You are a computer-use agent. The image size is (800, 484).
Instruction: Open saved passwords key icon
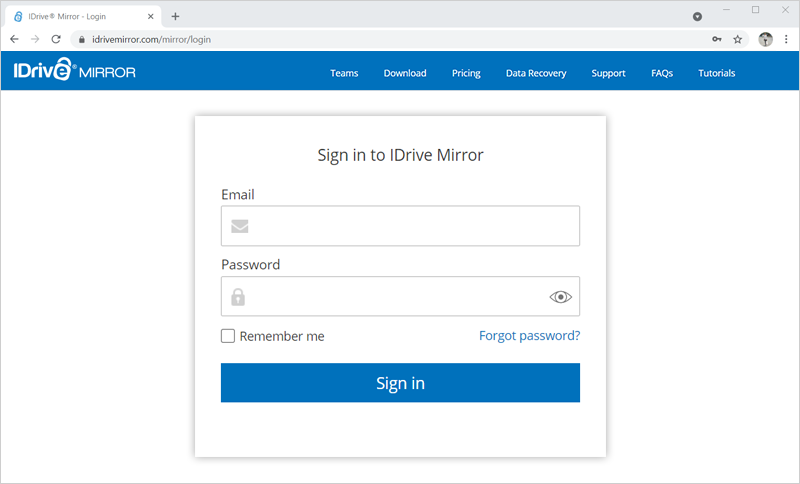[717, 39]
